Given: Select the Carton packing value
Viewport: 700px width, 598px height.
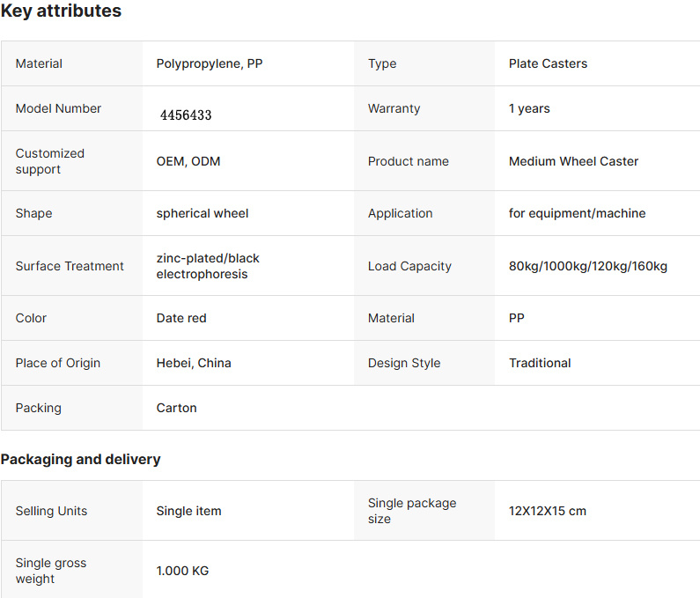Looking at the screenshot, I should click(x=176, y=408).
